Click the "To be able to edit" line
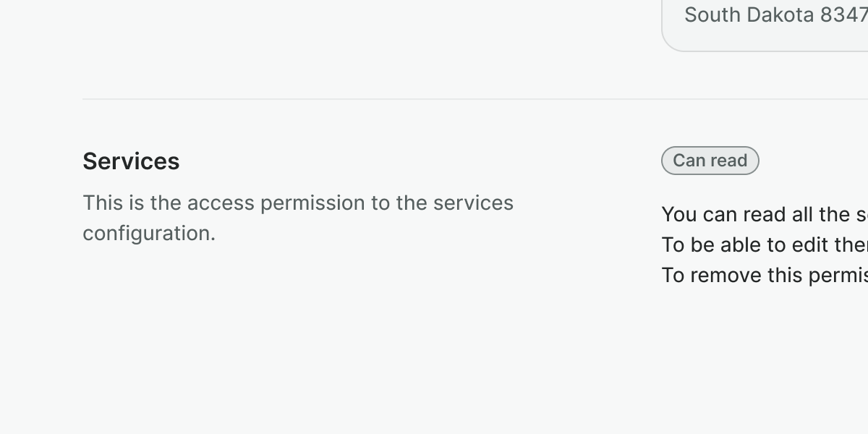868x434 pixels. point(764,245)
